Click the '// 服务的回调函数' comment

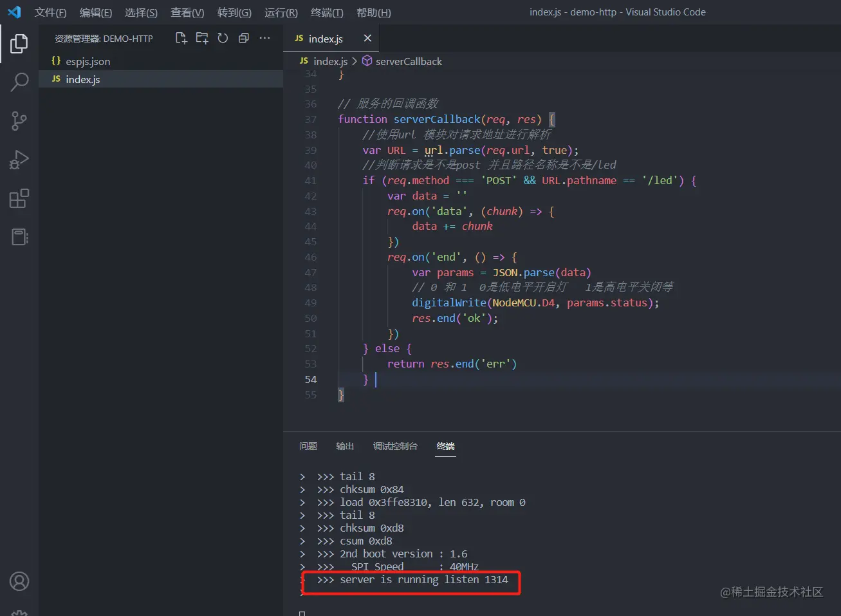pyautogui.click(x=388, y=104)
